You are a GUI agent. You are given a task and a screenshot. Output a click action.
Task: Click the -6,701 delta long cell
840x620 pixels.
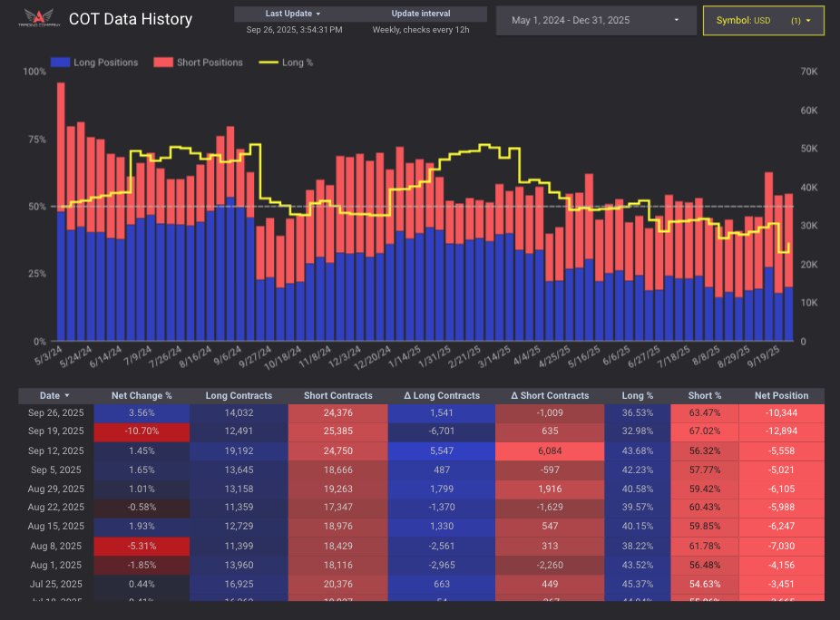[442, 431]
